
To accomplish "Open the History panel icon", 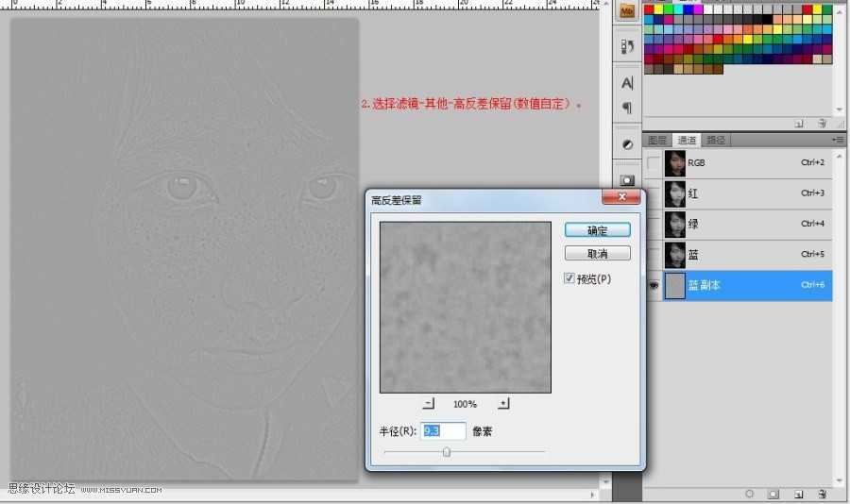I will [627, 46].
